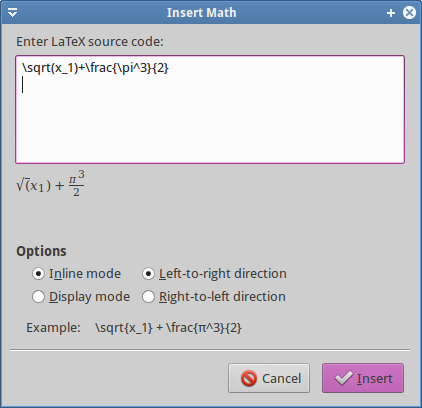Screen dimensions: 422x408
Task: Click the example LaTeX code text
Action: click(168, 328)
